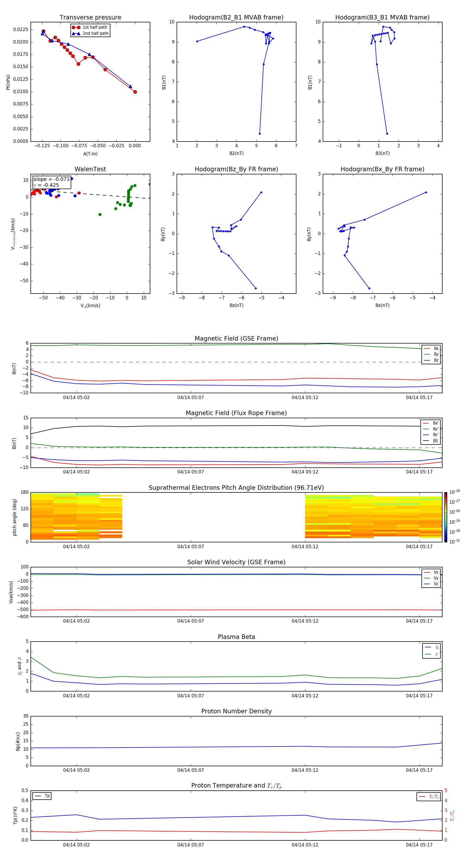
Task: Click the "Bx(nT)" x-axis label
Action: click(x=382, y=305)
